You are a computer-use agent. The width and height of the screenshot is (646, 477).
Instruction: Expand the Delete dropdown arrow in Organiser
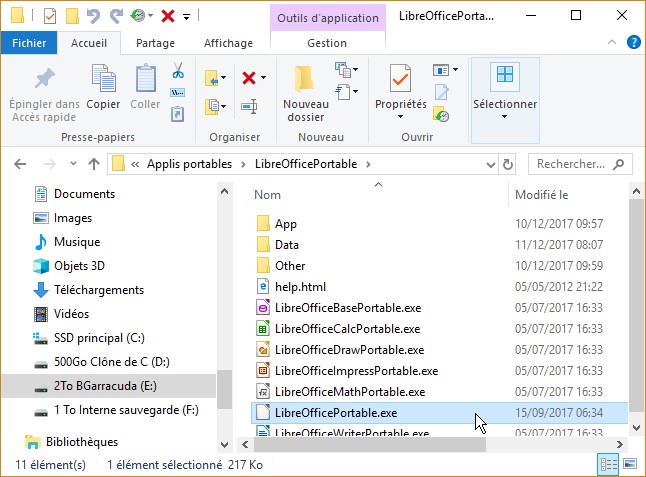(x=263, y=77)
